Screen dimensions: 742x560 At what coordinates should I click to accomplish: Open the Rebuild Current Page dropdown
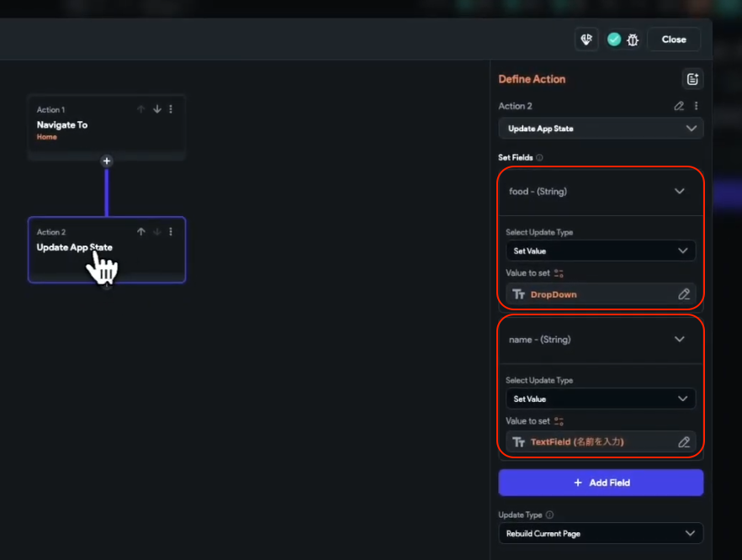(x=601, y=534)
